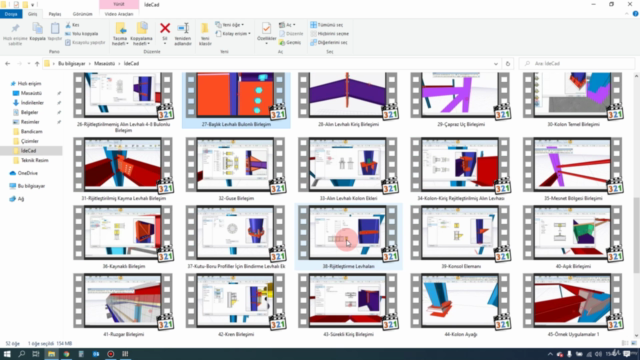Open Geçmiş history item

pyautogui.click(x=290, y=42)
